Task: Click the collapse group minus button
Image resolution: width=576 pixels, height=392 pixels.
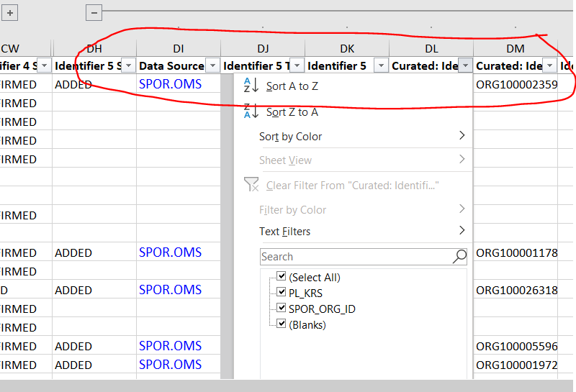Action: coord(94,12)
